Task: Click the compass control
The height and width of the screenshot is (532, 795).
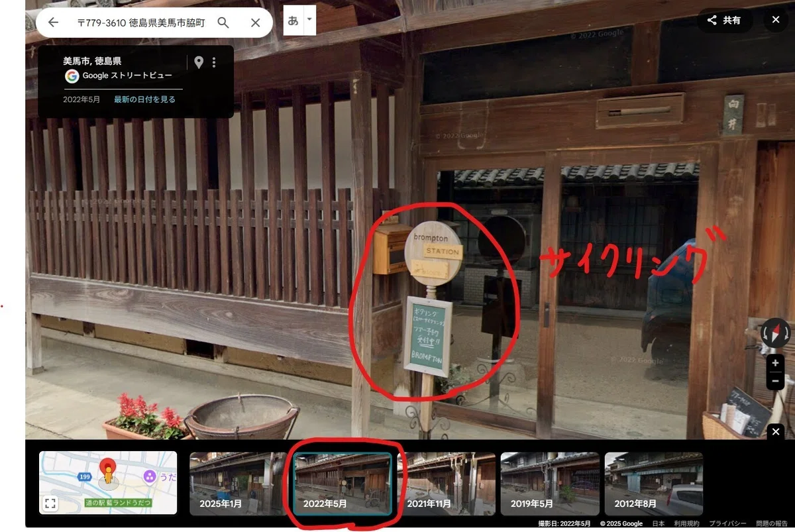Action: coord(776,334)
